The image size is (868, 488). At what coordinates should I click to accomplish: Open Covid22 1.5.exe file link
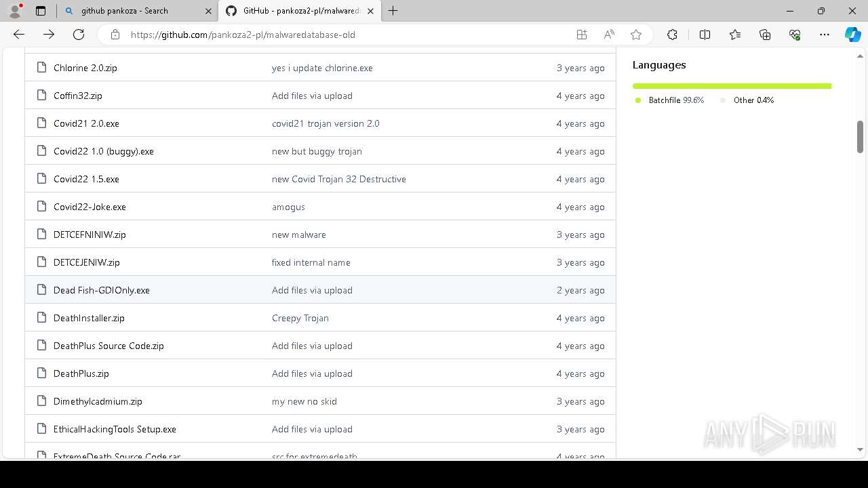click(86, 179)
